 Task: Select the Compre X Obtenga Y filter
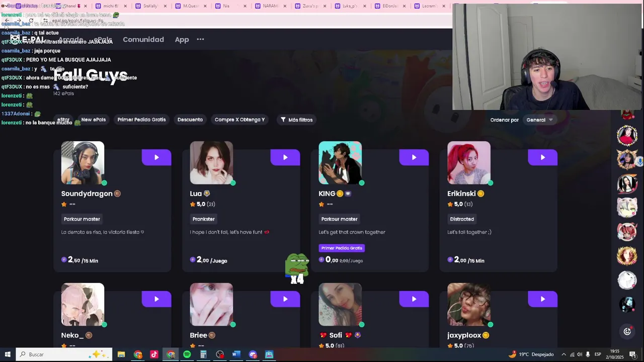[239, 120]
